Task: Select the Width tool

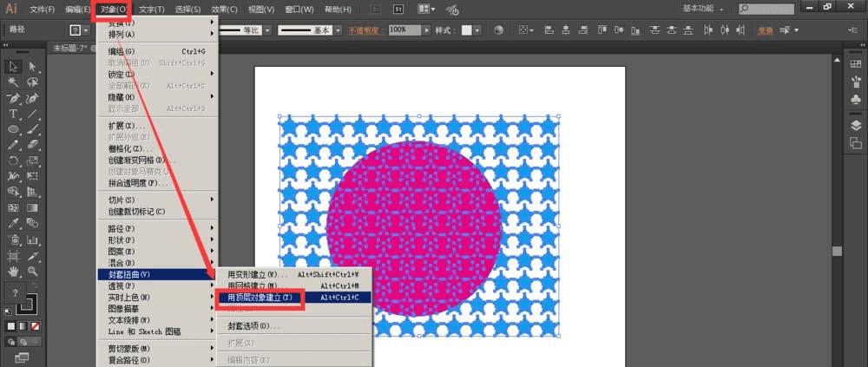Action: click(13, 177)
